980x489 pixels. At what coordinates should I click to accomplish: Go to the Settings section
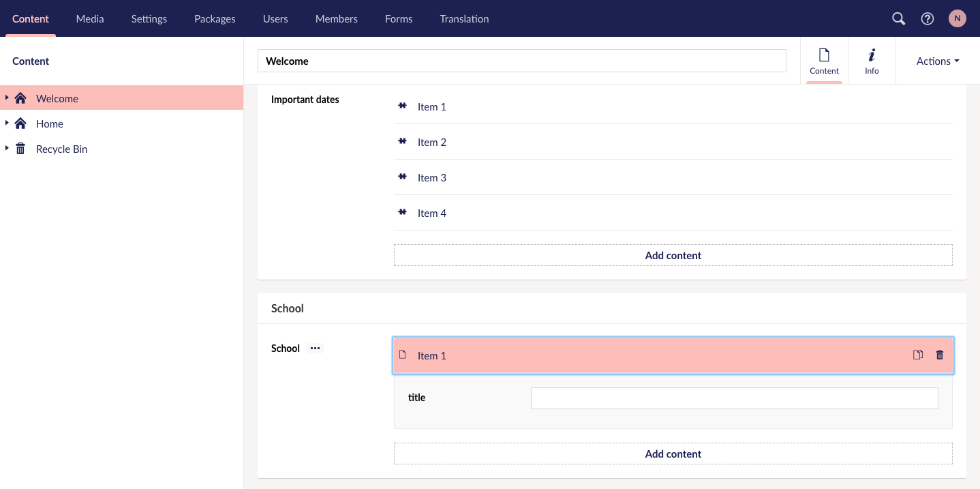149,19
